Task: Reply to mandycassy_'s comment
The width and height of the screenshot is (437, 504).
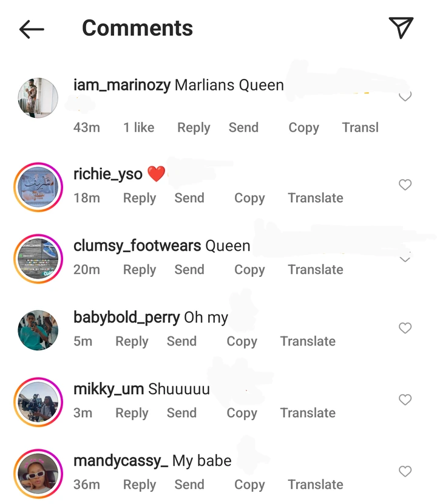Action: pyautogui.click(x=140, y=485)
